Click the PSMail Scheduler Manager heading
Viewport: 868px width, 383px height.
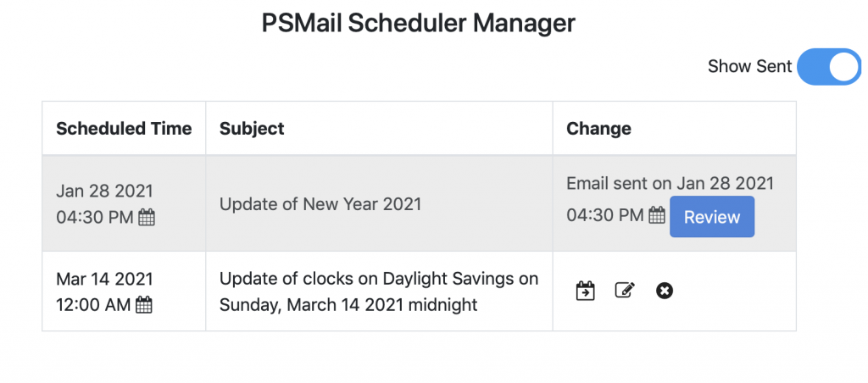[418, 23]
